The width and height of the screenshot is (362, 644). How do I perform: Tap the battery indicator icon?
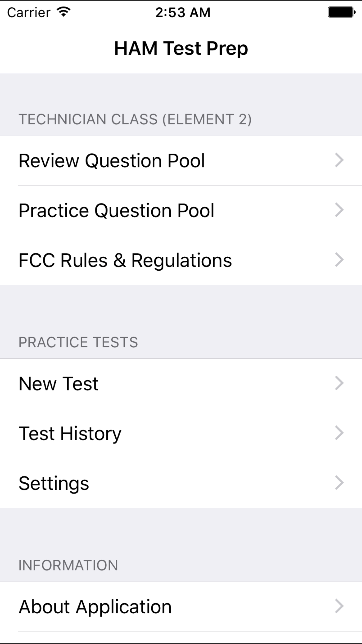[341, 12]
